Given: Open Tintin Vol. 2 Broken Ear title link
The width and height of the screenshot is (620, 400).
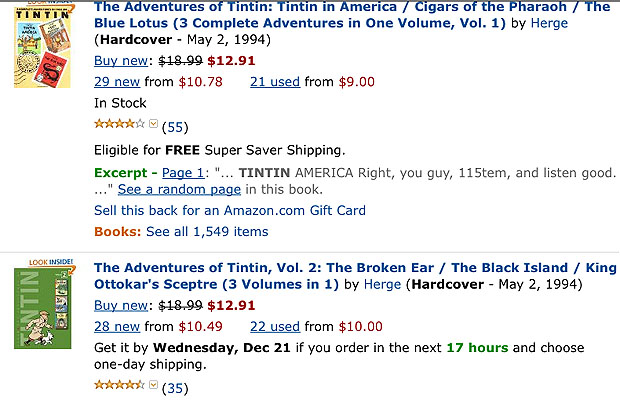Looking at the screenshot, I should click(350, 276).
